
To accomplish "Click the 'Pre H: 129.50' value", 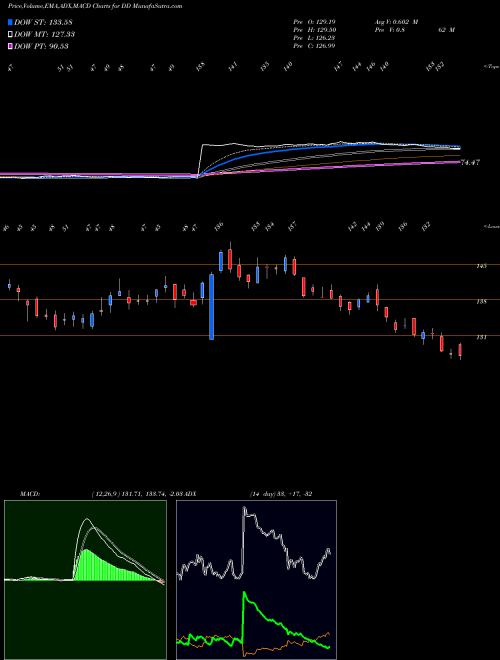I will pyautogui.click(x=314, y=30).
